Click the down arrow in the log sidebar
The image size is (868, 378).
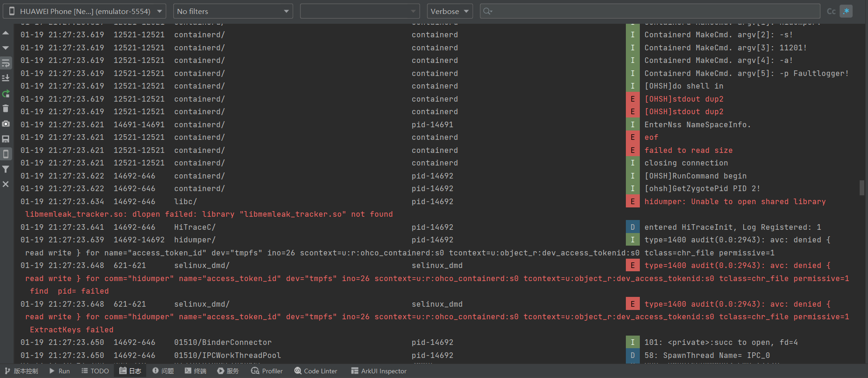coord(6,48)
